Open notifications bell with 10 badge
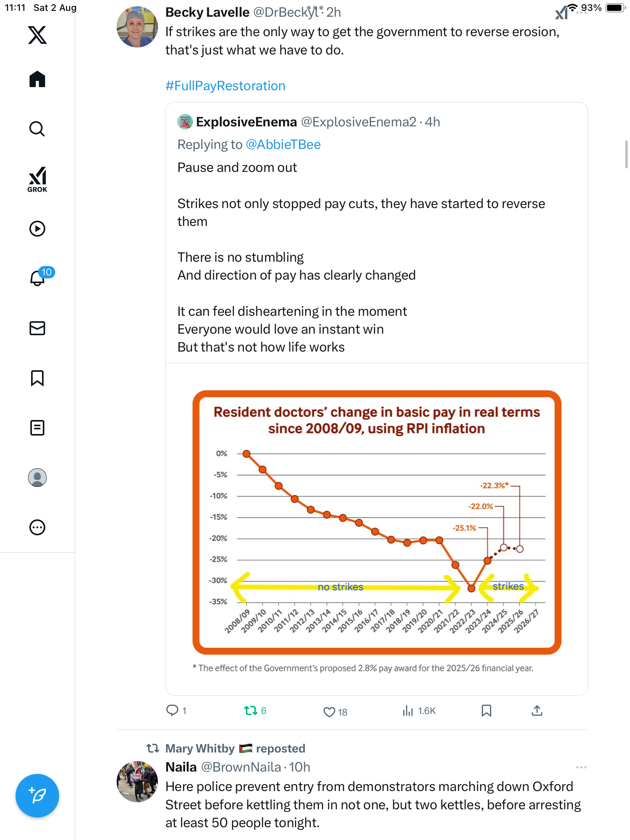630x840 pixels. (x=37, y=278)
